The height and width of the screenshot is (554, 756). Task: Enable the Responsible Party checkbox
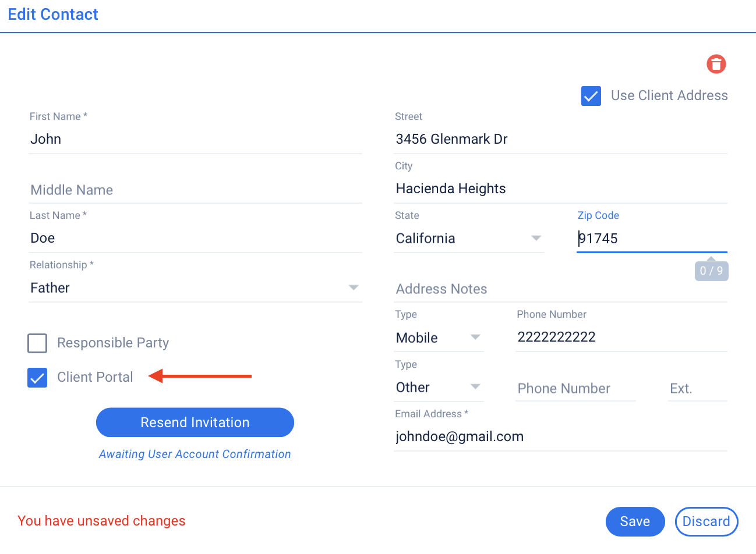[x=38, y=343]
